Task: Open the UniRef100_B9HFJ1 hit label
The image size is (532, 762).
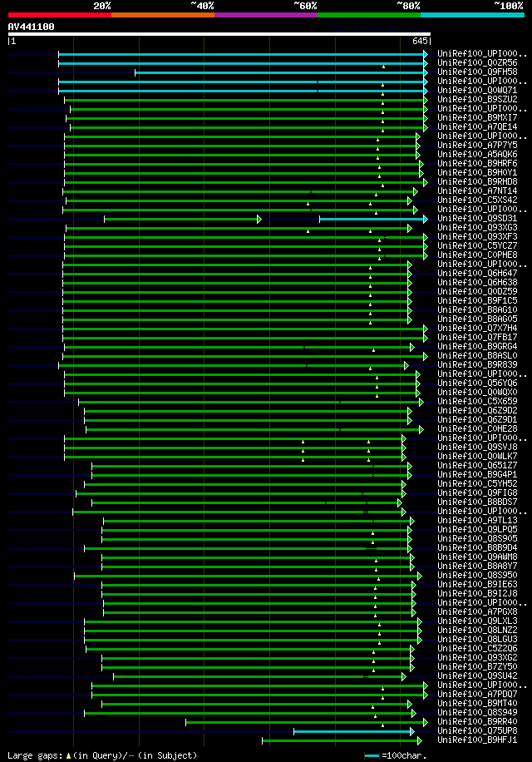Action: [477, 740]
